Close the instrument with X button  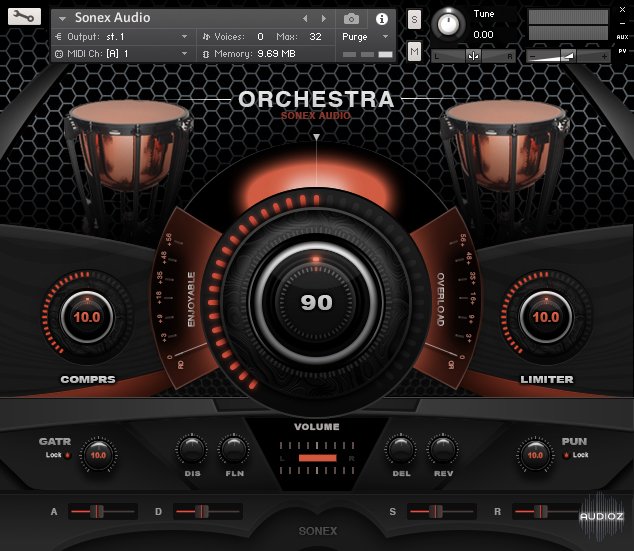[x=623, y=10]
